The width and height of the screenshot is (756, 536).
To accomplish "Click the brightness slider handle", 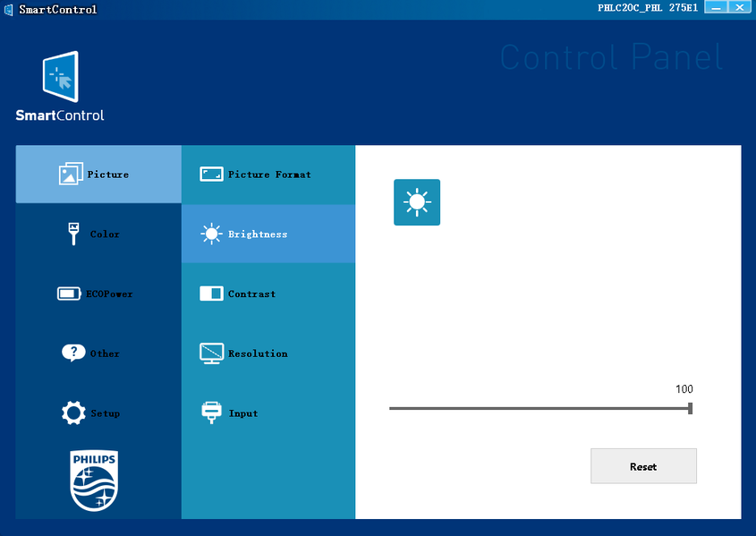I will (x=691, y=408).
